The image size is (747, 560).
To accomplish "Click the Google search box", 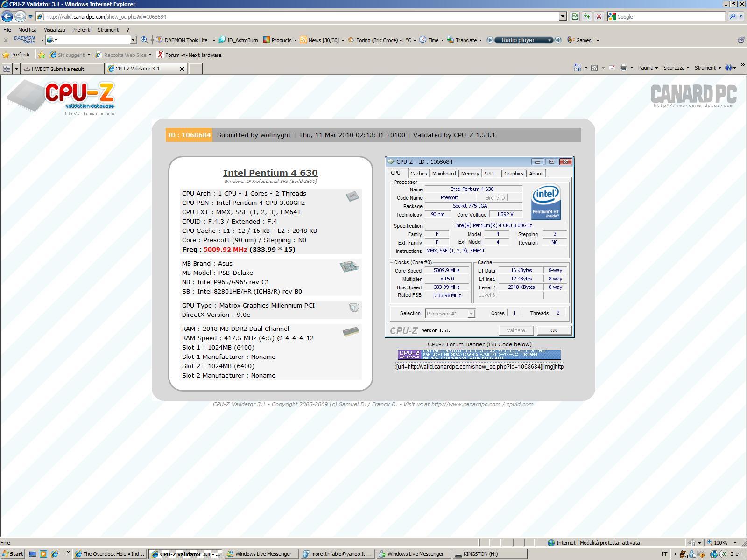I will 670,17.
